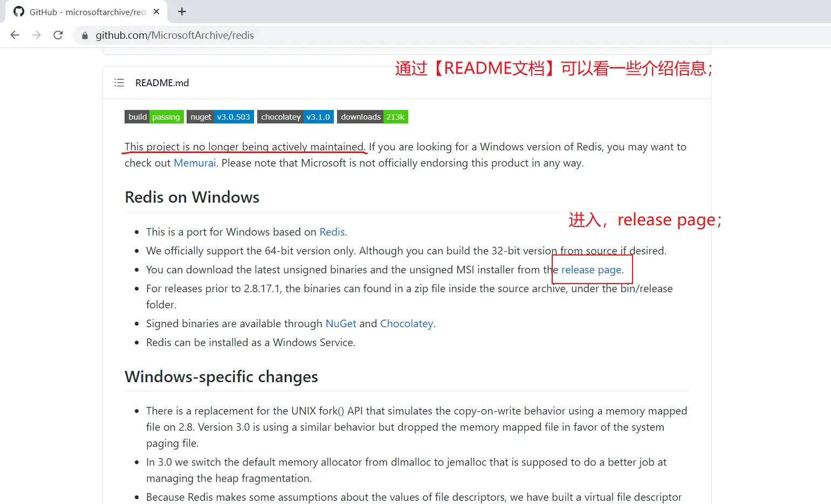This screenshot has width=831, height=504.
Task: Open the Memurai link
Action: [x=195, y=163]
